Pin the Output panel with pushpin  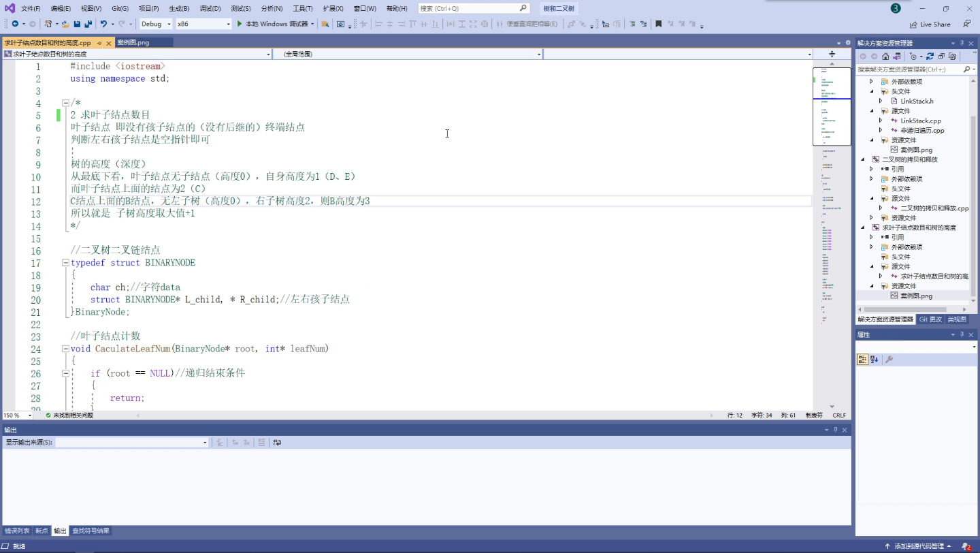coord(836,430)
